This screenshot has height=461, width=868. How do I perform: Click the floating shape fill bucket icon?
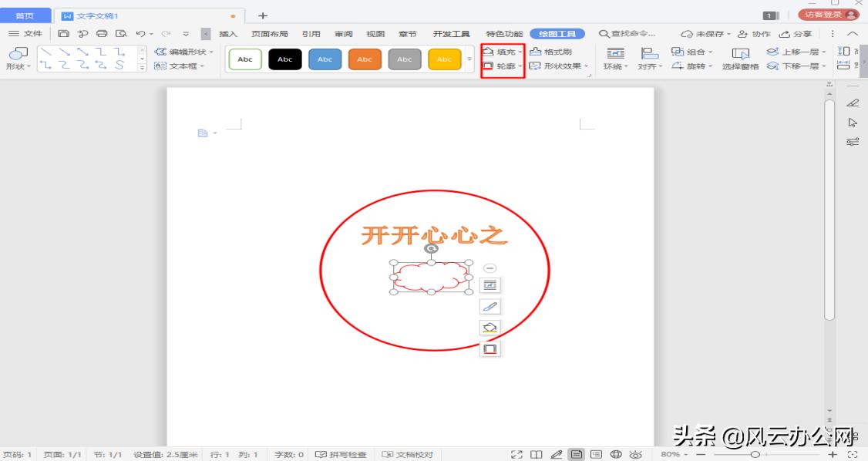pos(490,328)
